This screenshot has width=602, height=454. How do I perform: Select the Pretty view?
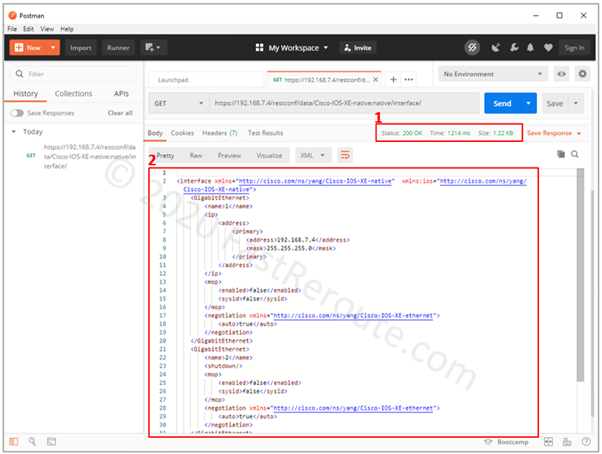(165, 155)
